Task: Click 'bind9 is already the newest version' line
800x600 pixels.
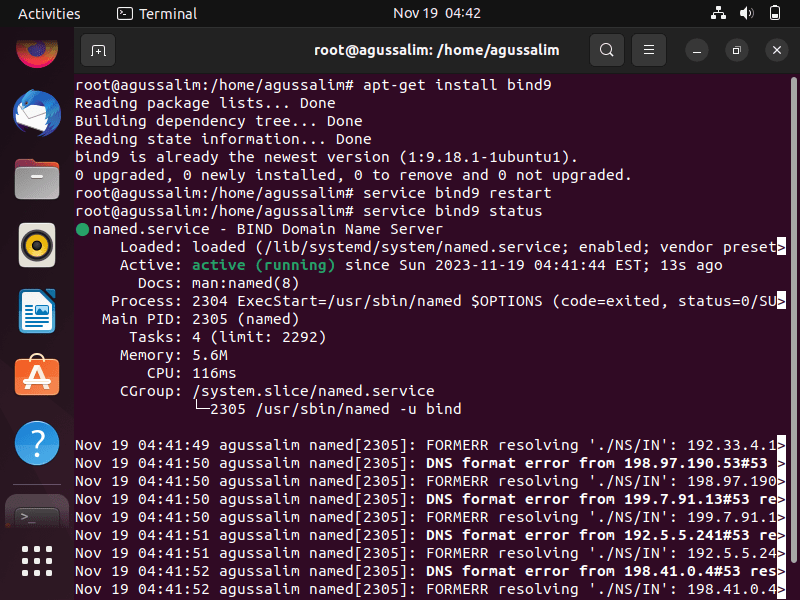Action: (x=326, y=157)
